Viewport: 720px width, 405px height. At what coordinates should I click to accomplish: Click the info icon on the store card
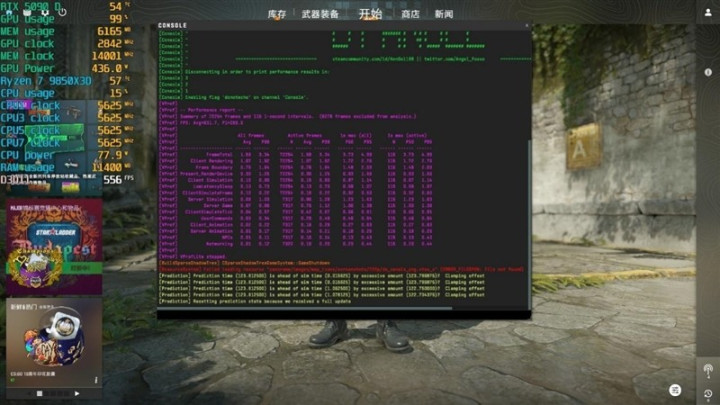click(96, 380)
